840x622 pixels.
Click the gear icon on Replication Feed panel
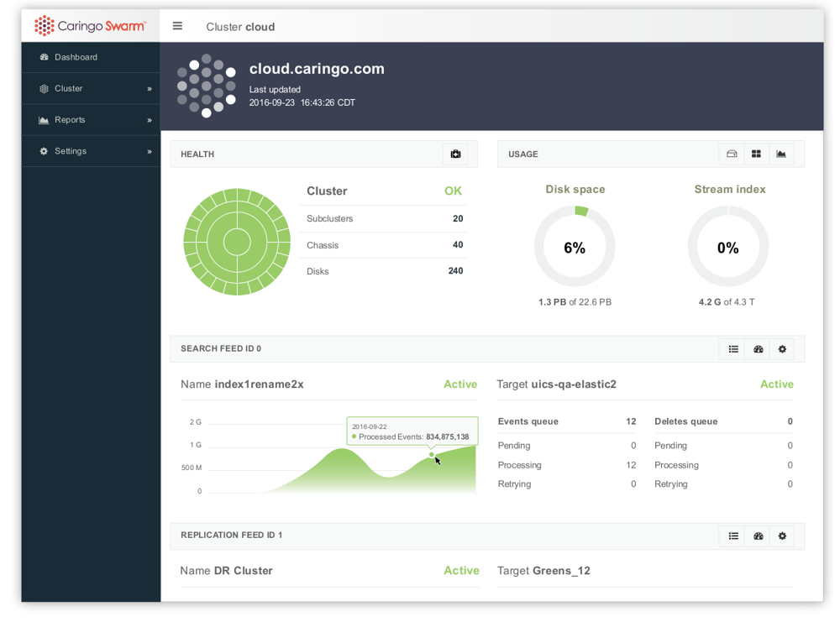(x=782, y=536)
